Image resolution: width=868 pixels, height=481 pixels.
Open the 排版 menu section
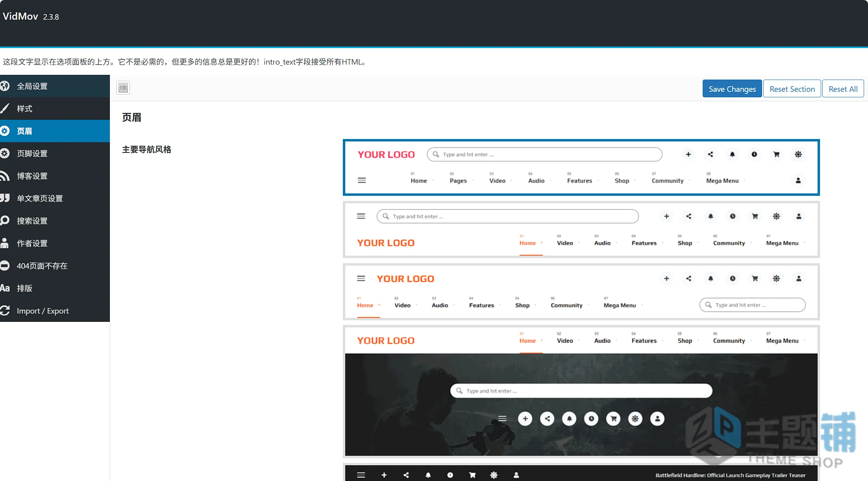[x=55, y=288]
